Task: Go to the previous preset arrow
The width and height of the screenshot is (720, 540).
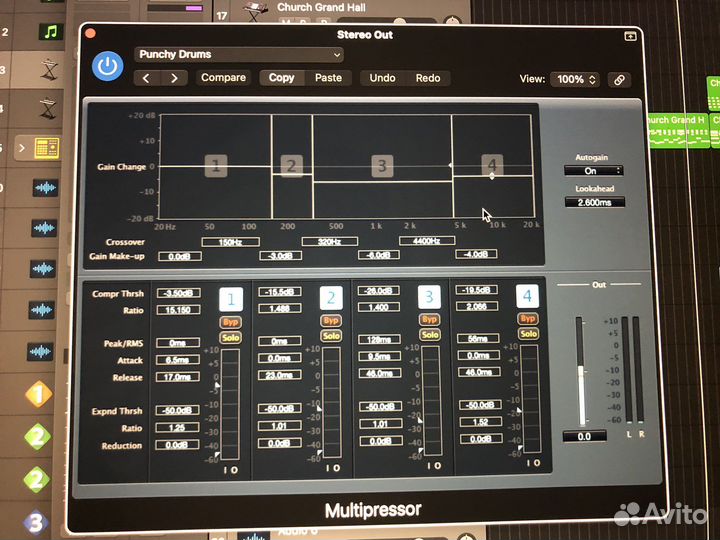Action: [x=148, y=78]
